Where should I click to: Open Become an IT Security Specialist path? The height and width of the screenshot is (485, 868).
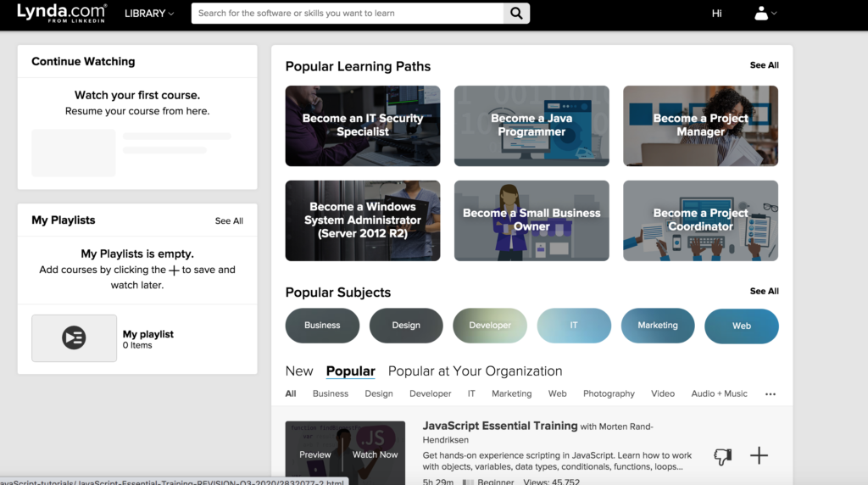[x=363, y=125]
